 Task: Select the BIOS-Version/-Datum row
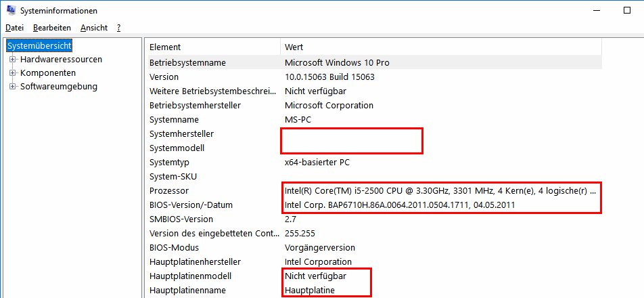click(373, 205)
